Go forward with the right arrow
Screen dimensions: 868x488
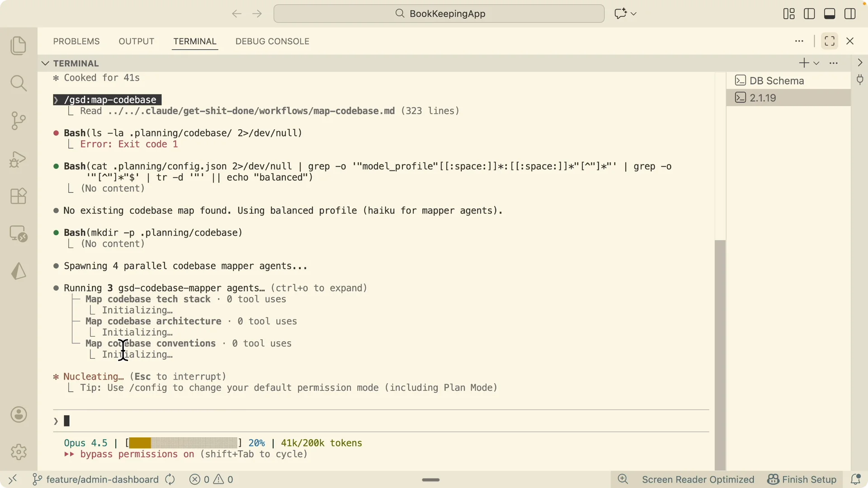[x=257, y=14]
